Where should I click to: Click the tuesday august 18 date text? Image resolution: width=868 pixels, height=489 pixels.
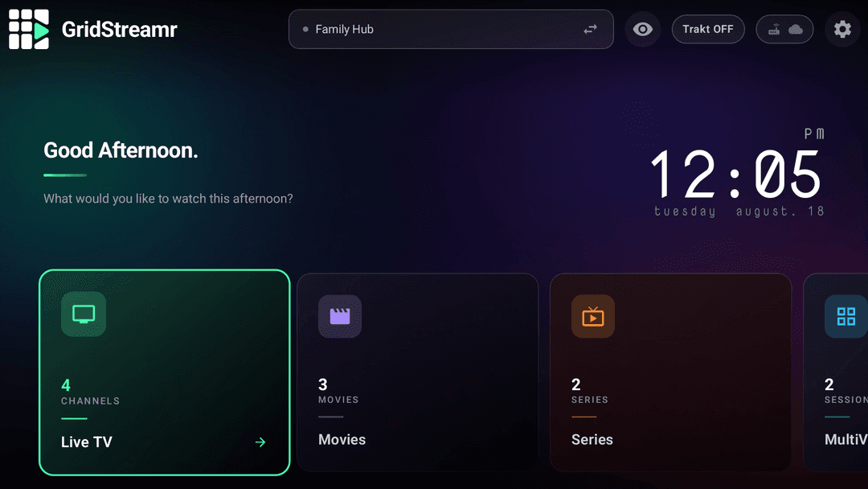739,211
